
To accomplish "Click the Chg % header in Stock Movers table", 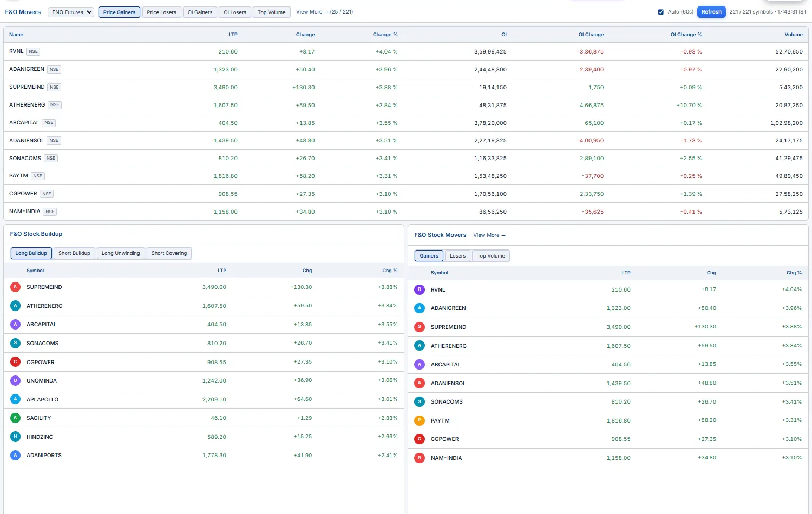I will tap(794, 273).
